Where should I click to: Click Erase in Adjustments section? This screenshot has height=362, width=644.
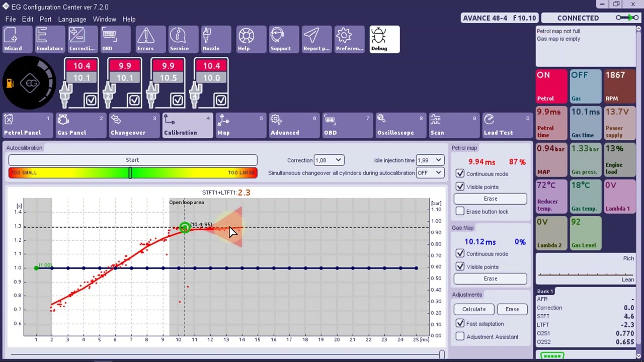click(x=512, y=309)
